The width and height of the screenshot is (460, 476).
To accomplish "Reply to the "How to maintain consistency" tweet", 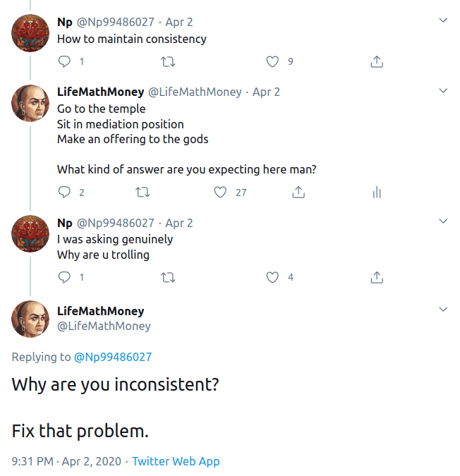I will [x=64, y=62].
